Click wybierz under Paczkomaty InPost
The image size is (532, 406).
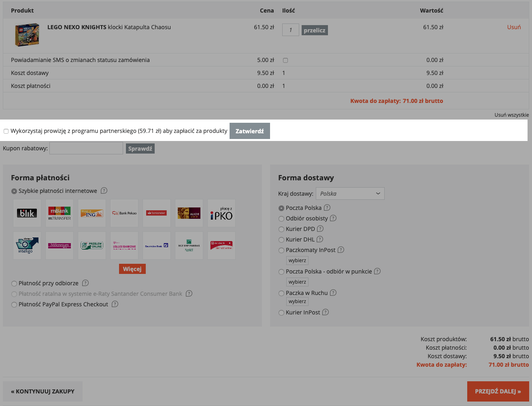pos(297,261)
